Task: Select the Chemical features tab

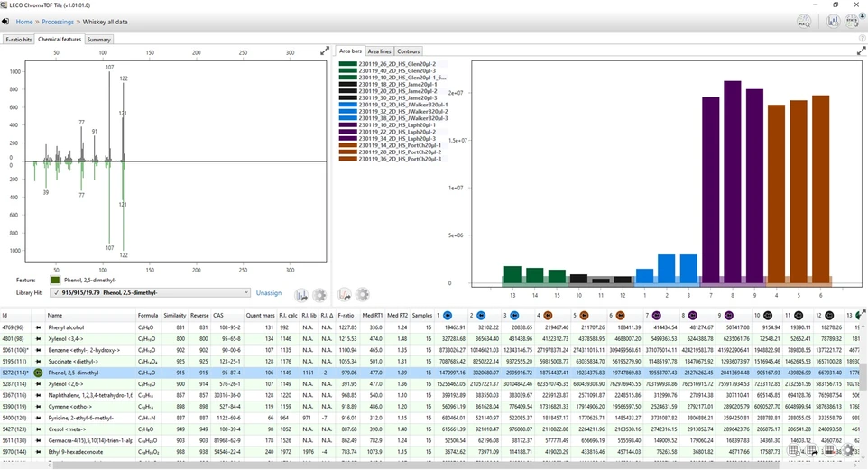Action: pyautogui.click(x=60, y=40)
